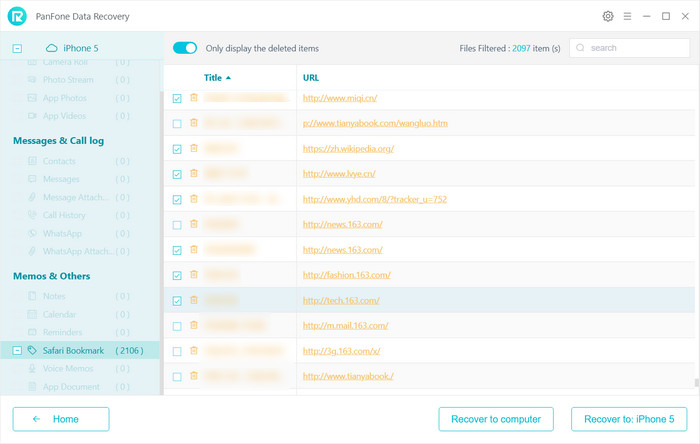This screenshot has height=444, width=700.
Task: Click the Calendar icon in sidebar
Action: pyautogui.click(x=32, y=314)
